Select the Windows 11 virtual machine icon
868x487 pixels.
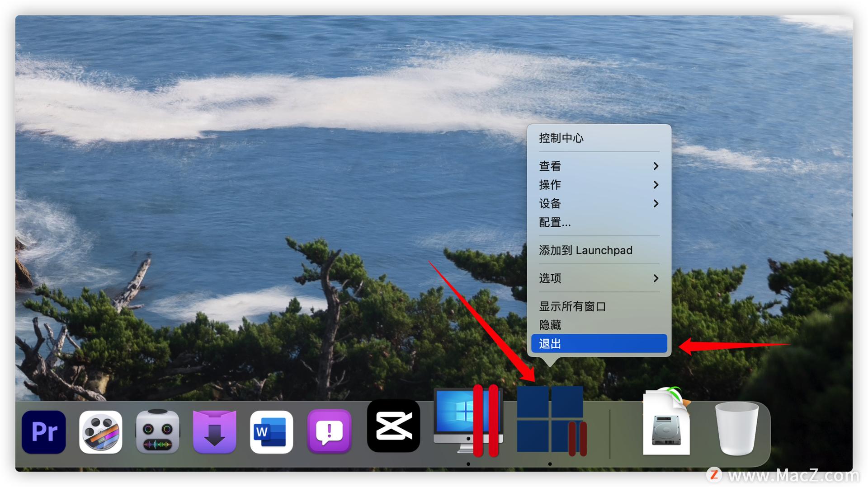click(x=551, y=421)
